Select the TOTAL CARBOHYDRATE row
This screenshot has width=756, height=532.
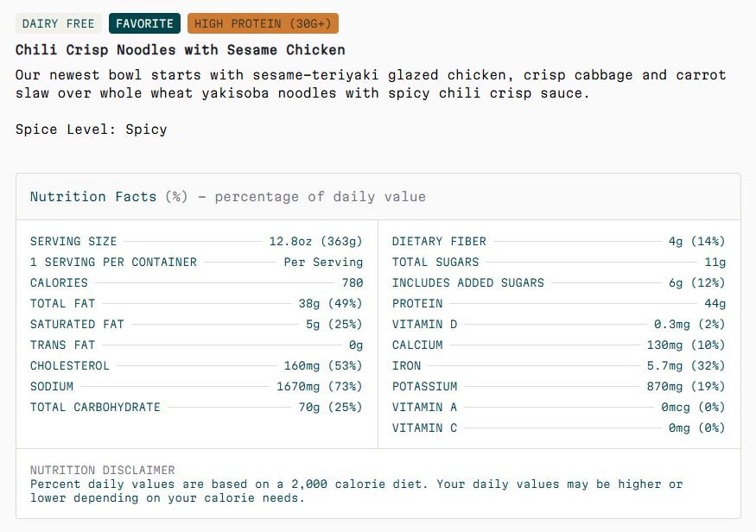196,407
